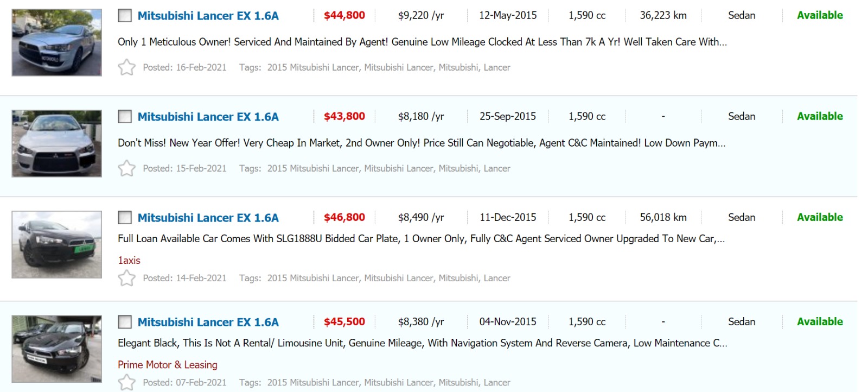Open the Lancer EX 1.6A title priced $43,800

pos(208,117)
